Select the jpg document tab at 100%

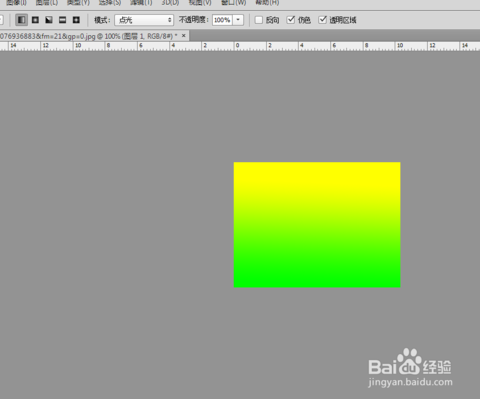point(88,36)
